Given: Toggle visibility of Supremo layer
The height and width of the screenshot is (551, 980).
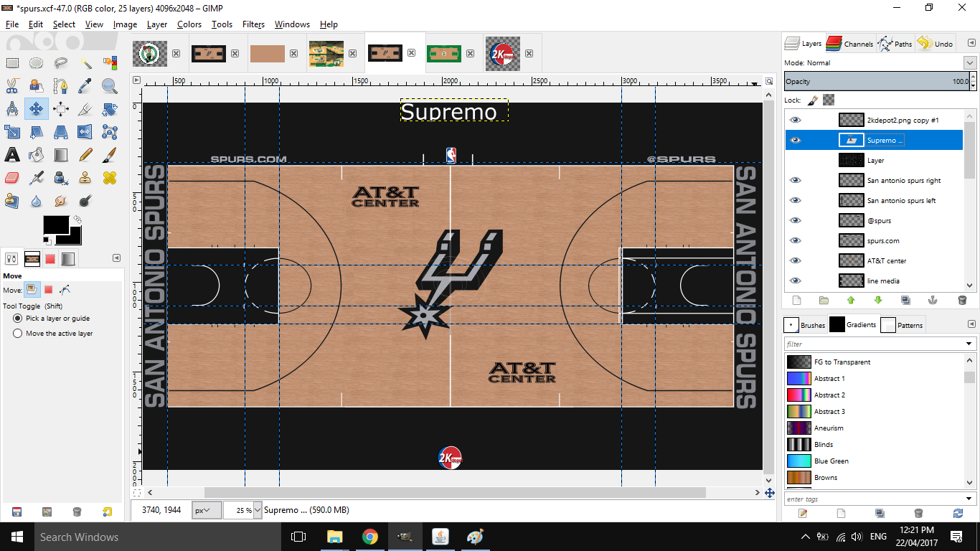Looking at the screenshot, I should (795, 140).
